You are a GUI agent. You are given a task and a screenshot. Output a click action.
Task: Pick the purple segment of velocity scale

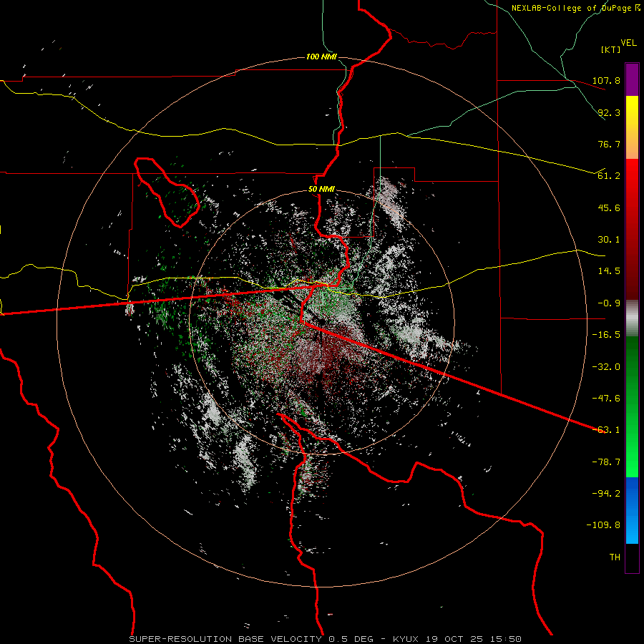pos(632,79)
